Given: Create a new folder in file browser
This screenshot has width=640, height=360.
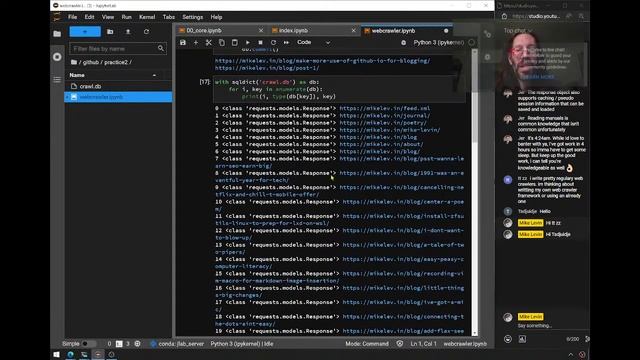Looking at the screenshot, I should pyautogui.click(x=110, y=32).
